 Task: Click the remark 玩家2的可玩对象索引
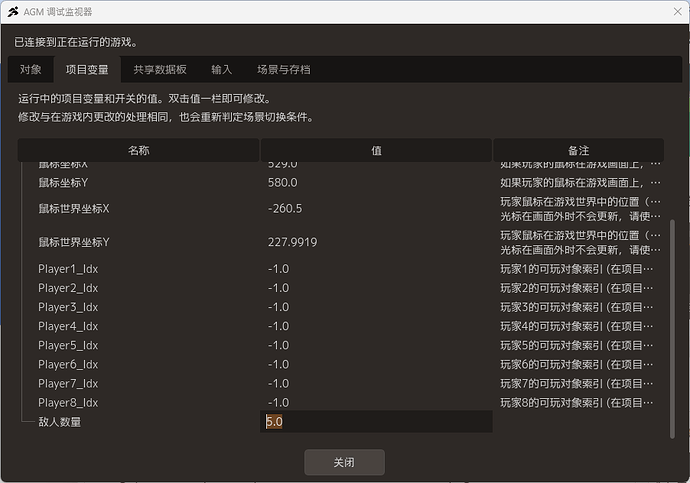pos(577,288)
